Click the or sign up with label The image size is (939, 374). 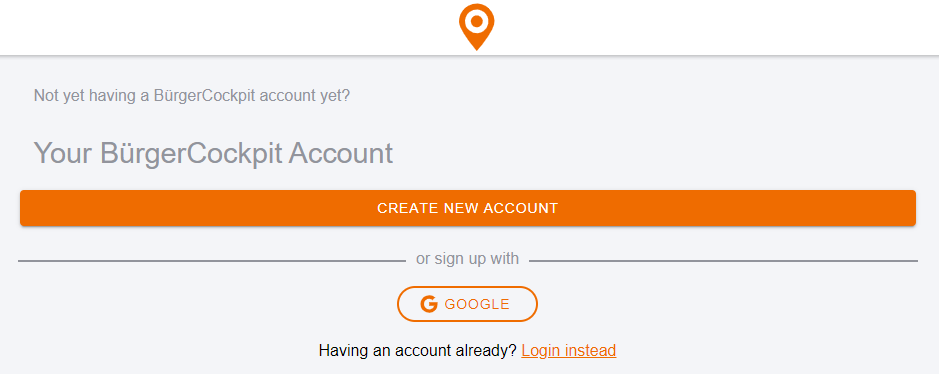coord(467,259)
